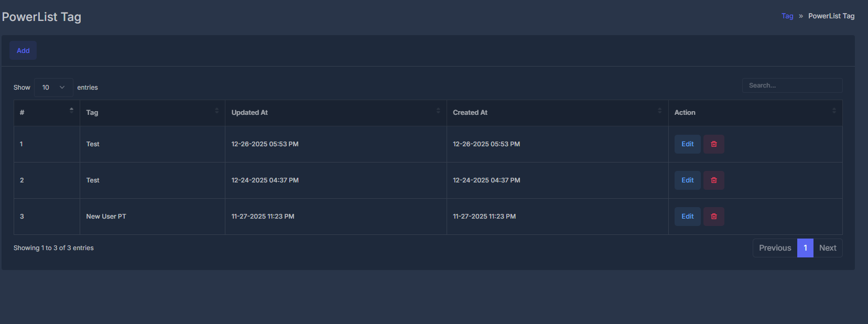Focus the Search input field

coord(792,85)
